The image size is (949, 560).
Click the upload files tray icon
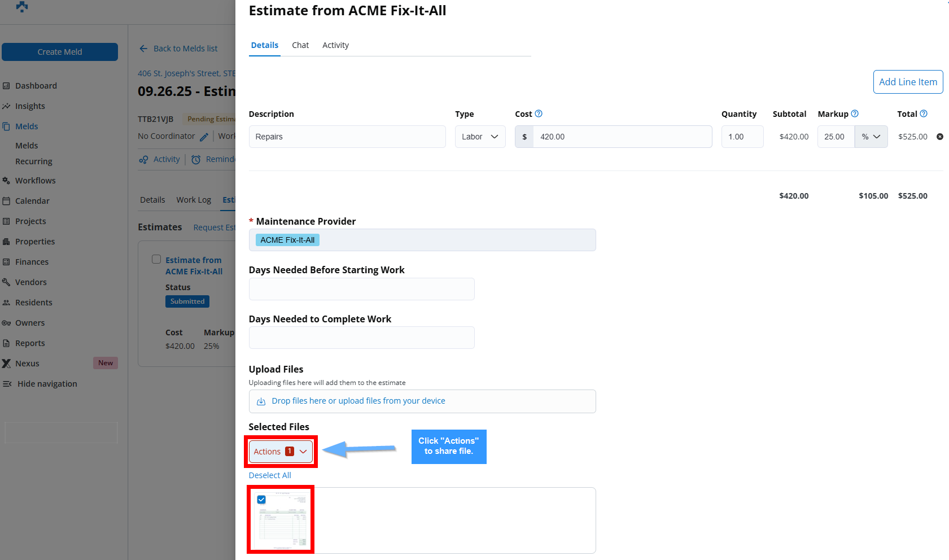coord(261,401)
